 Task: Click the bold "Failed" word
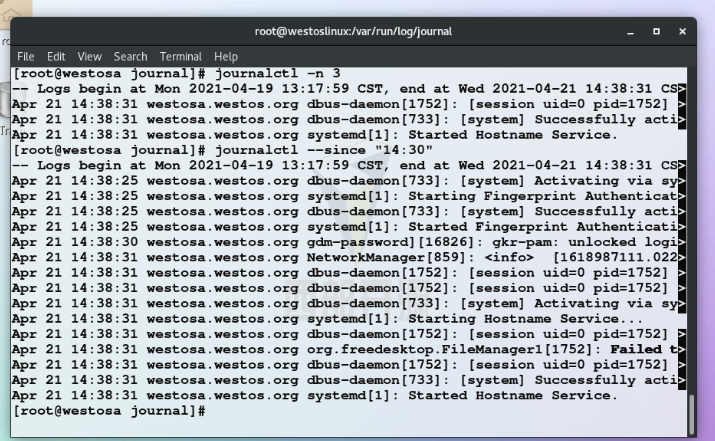click(636, 349)
